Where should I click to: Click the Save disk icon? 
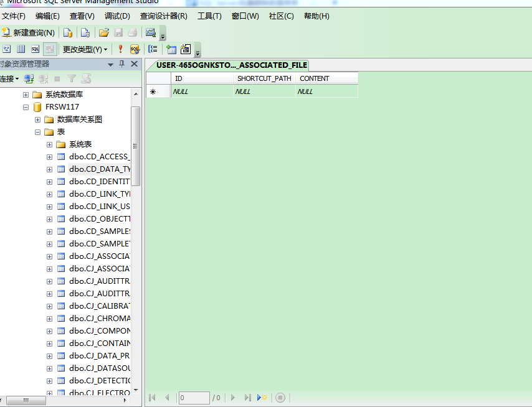tap(118, 32)
